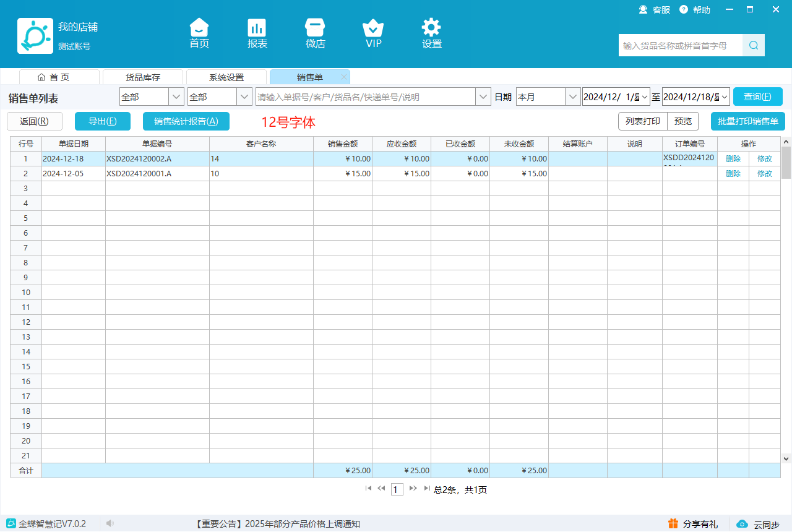792x532 pixels.
Task: Open the 本月 date range dropdown
Action: [573, 97]
